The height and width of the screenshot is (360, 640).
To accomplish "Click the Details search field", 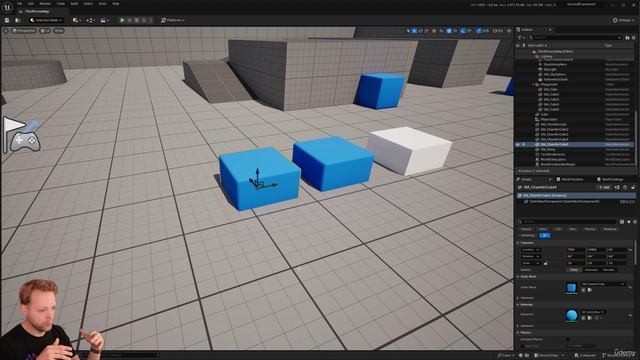I will click(x=567, y=221).
